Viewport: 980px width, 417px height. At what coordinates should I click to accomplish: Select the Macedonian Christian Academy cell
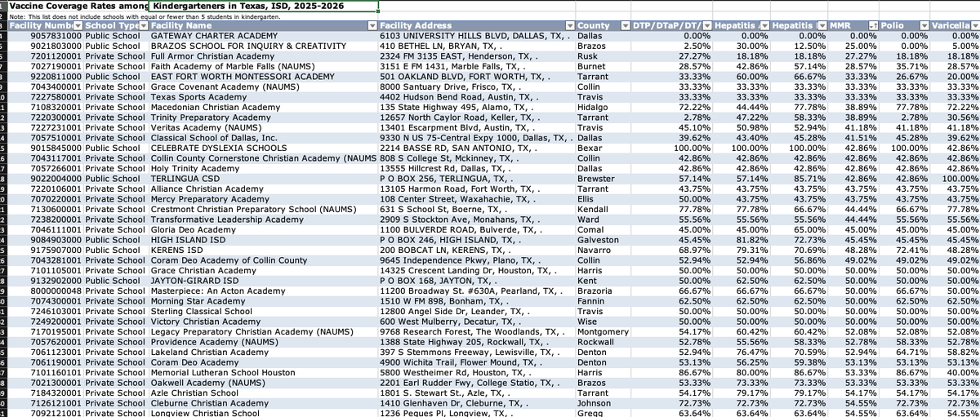tap(264, 108)
